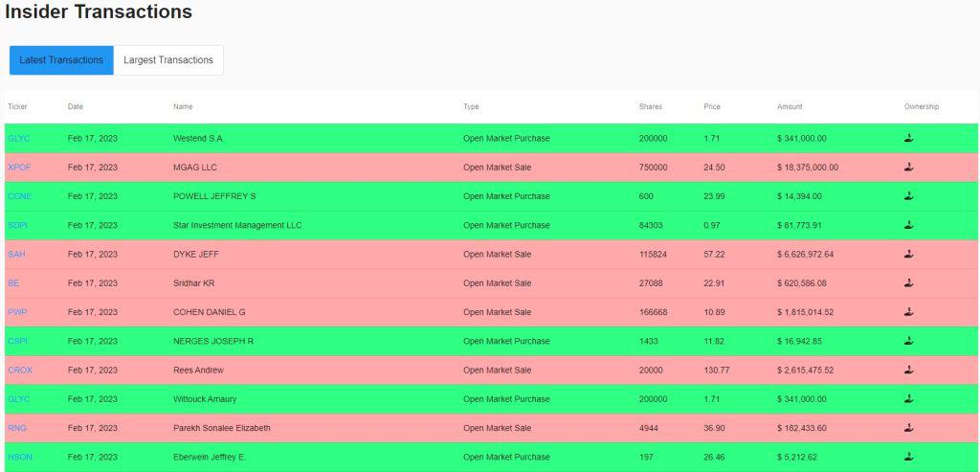Open the RNG ticker link
980x472 pixels.
(17, 428)
